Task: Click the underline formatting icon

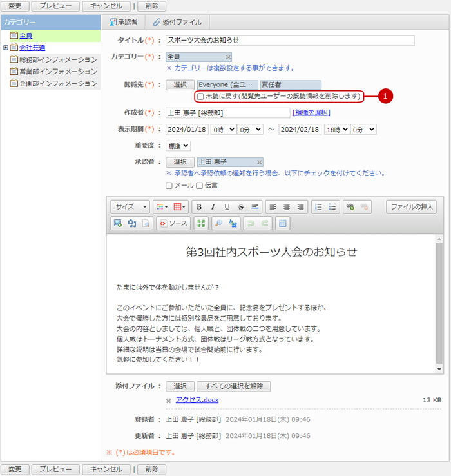Action: tap(227, 207)
